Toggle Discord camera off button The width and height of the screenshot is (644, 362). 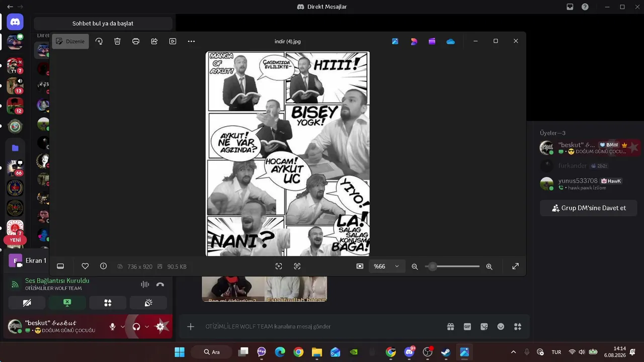tap(27, 303)
